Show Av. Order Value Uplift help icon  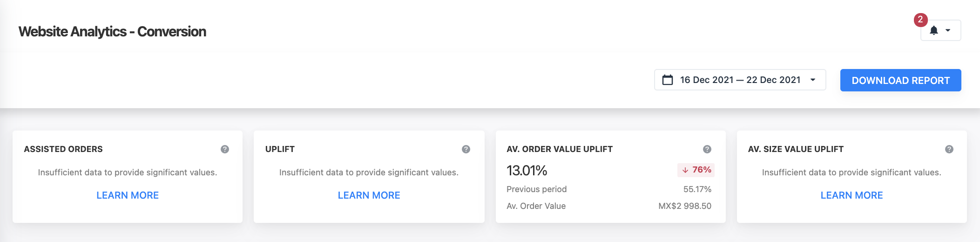pos(707,149)
